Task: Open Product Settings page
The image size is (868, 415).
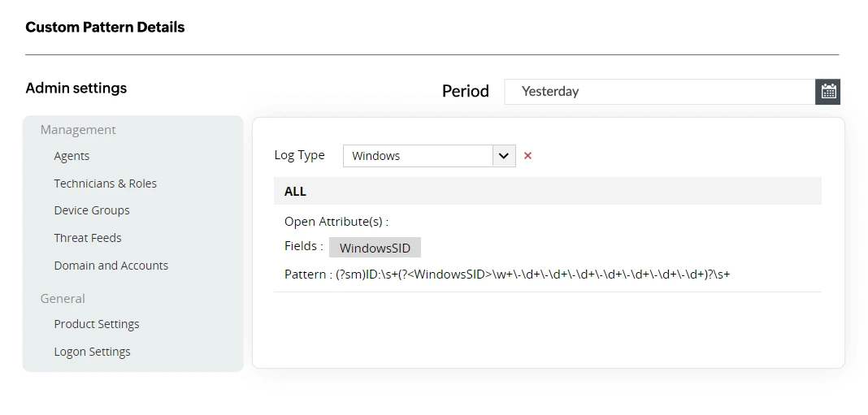Action: point(97,324)
